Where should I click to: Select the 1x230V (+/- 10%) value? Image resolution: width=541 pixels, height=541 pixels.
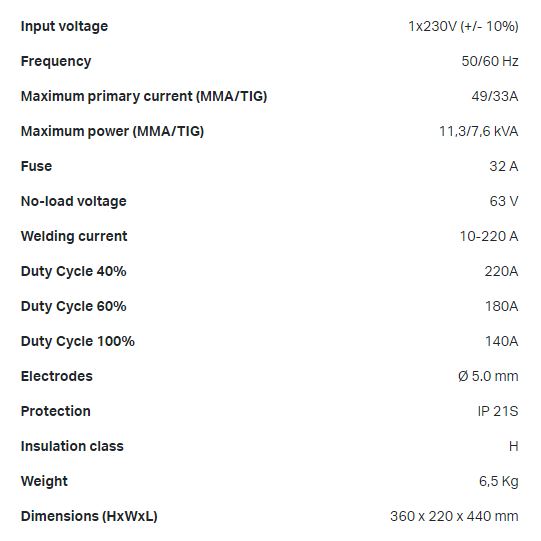(x=463, y=27)
